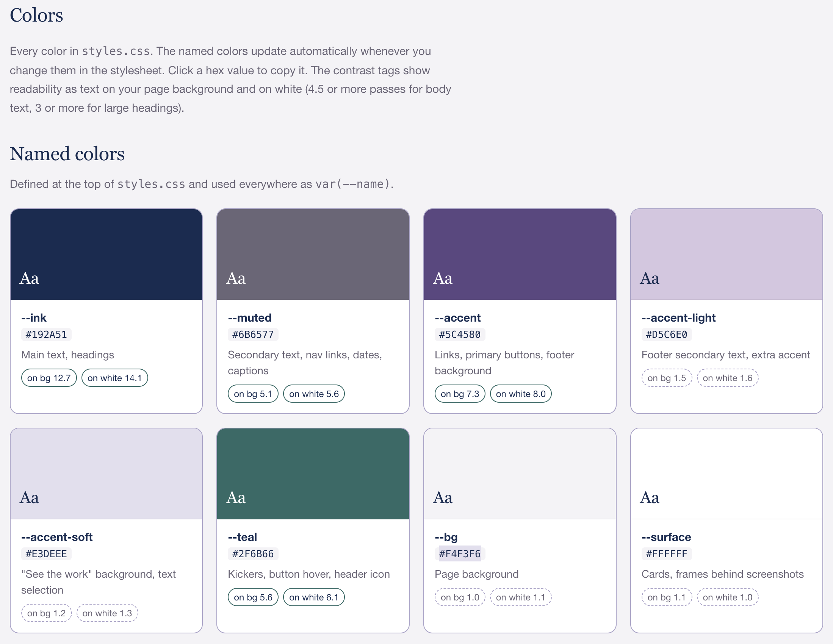Click the --accent-light variable name
833x644 pixels.
[x=678, y=317]
